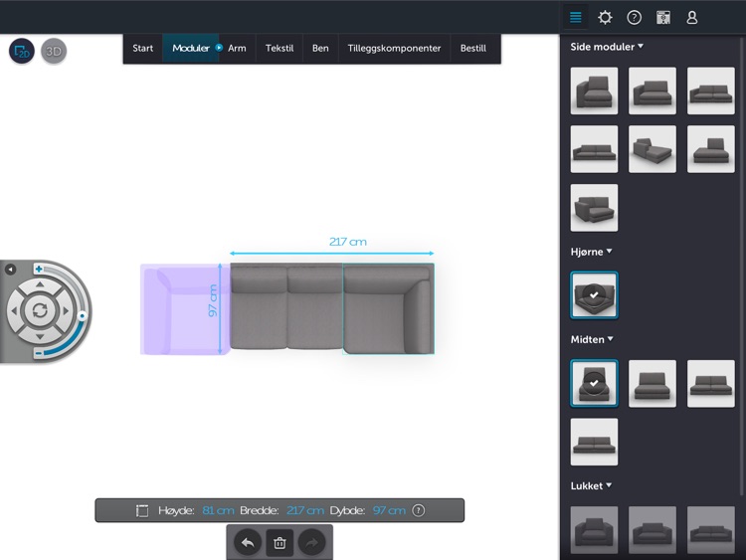Switch to 3D view mode

(54, 51)
